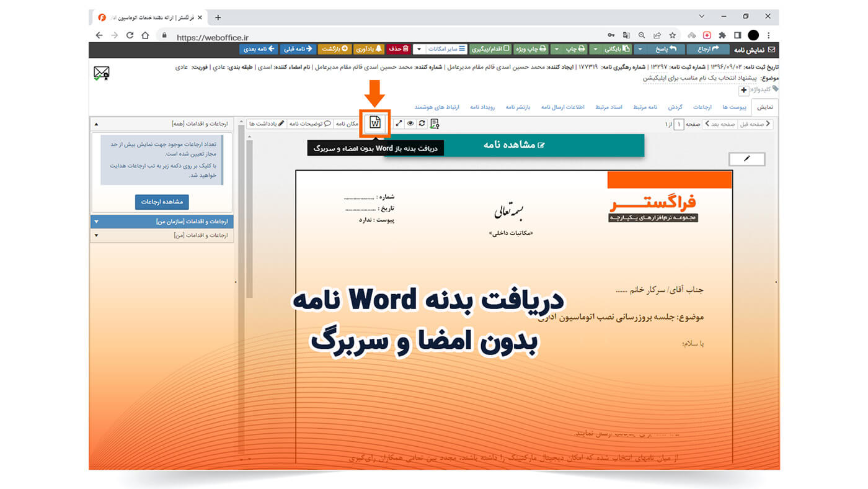Screen dimensions: 868x489
Task: Reload the page in the browser
Action: [130, 35]
